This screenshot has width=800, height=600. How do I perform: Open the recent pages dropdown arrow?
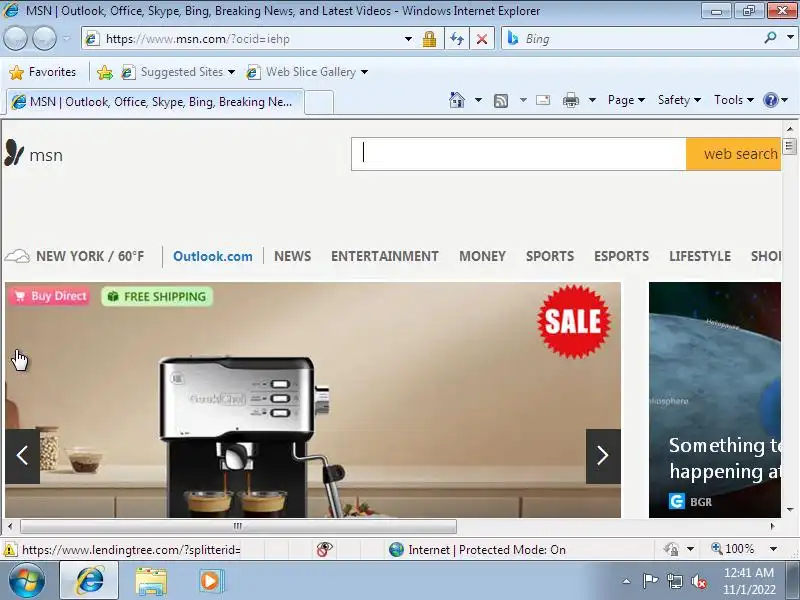coord(67,38)
